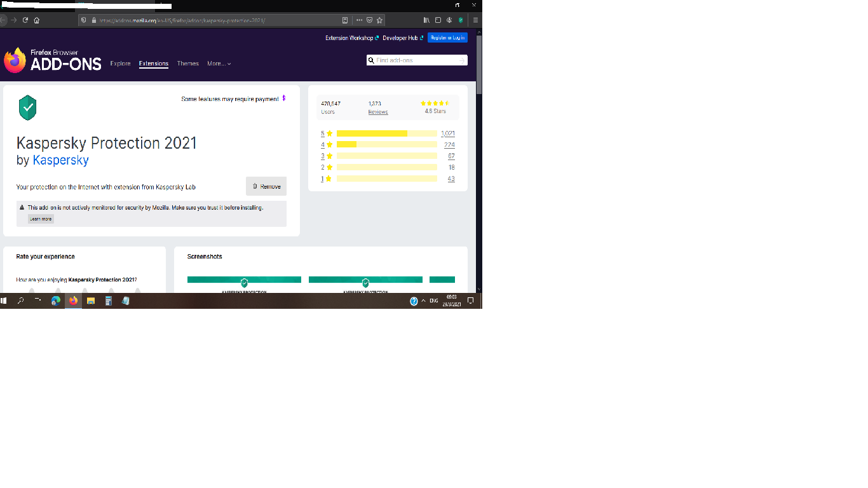Screen dimensions: 868x488
Task: Open the Reviews link under 1,373
Action: click(378, 112)
